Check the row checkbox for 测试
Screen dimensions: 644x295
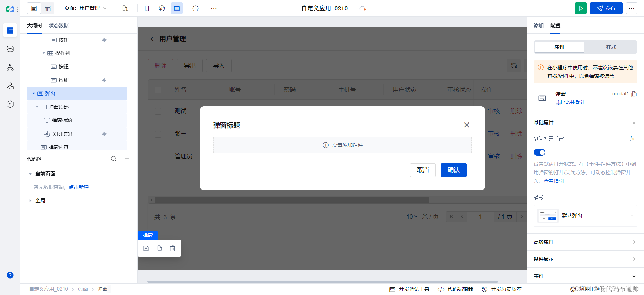(158, 111)
